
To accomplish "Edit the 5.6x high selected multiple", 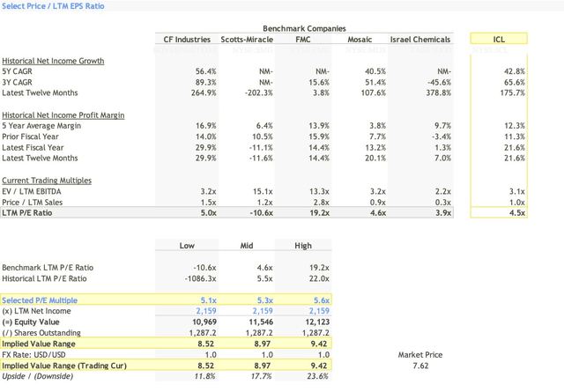I will point(321,300).
